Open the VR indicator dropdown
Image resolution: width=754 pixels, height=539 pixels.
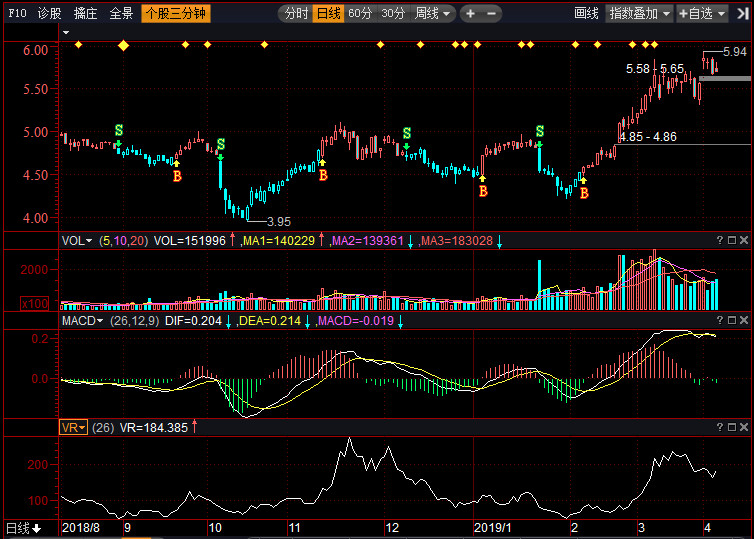click(73, 427)
